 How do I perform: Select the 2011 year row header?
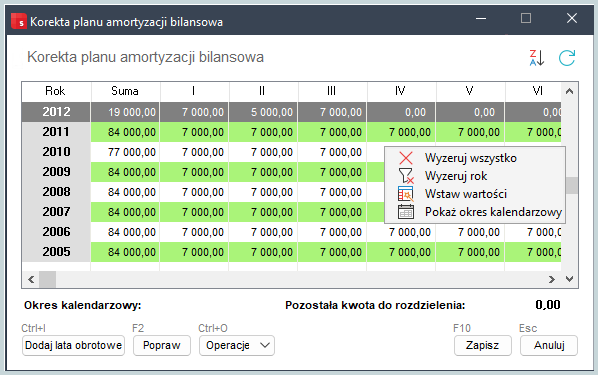56,132
